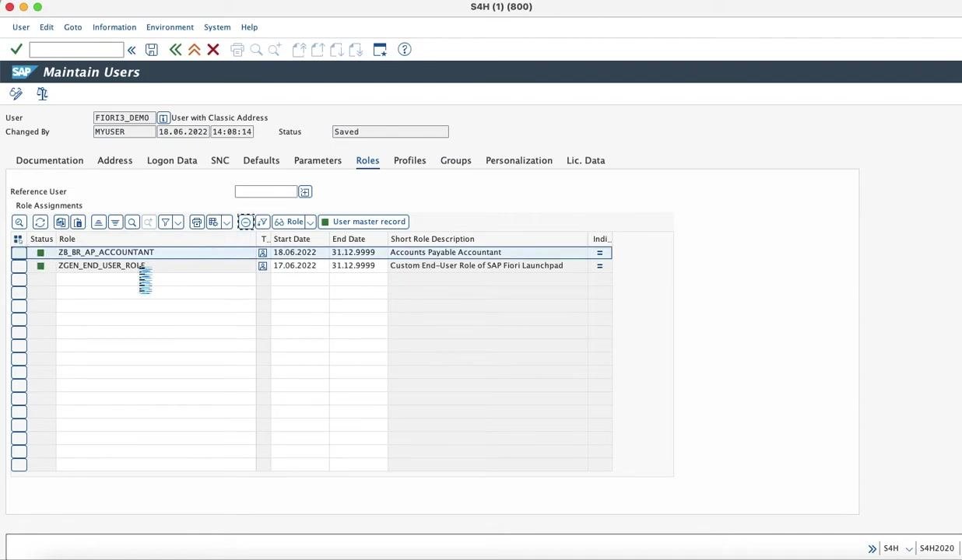Switch to the Documentation tab
Image resolution: width=962 pixels, height=560 pixels.
coord(50,161)
